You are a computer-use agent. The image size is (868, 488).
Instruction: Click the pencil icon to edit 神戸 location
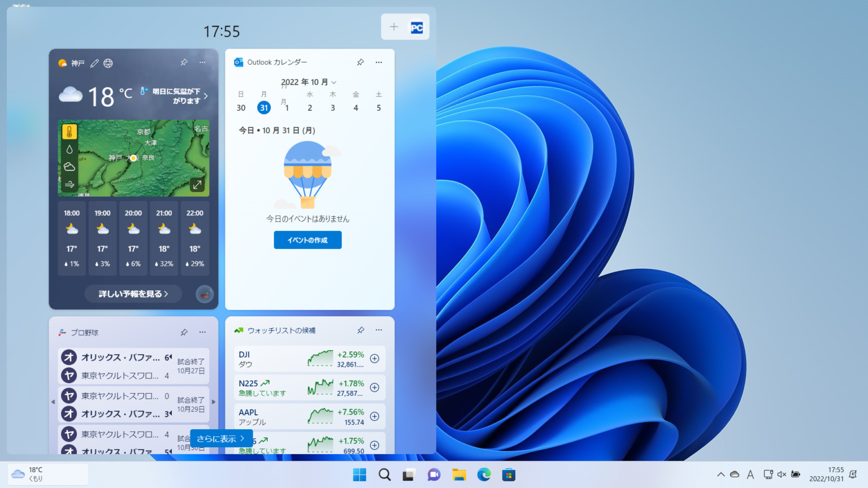click(94, 63)
